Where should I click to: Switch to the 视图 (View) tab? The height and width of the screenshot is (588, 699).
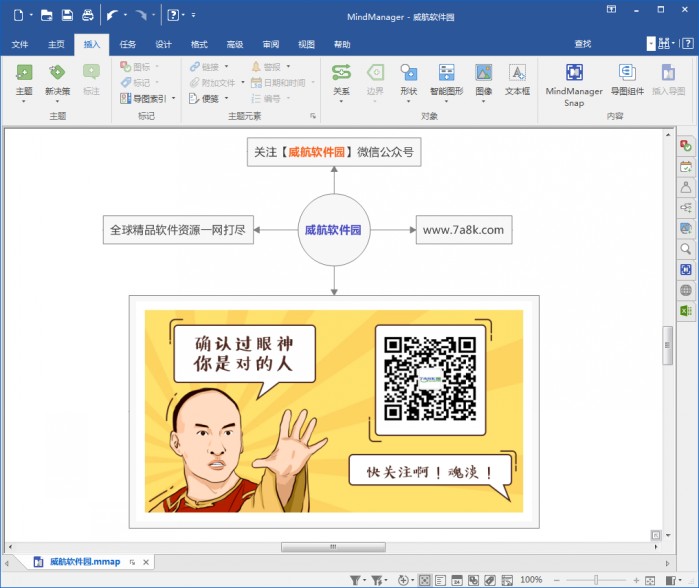coord(306,44)
